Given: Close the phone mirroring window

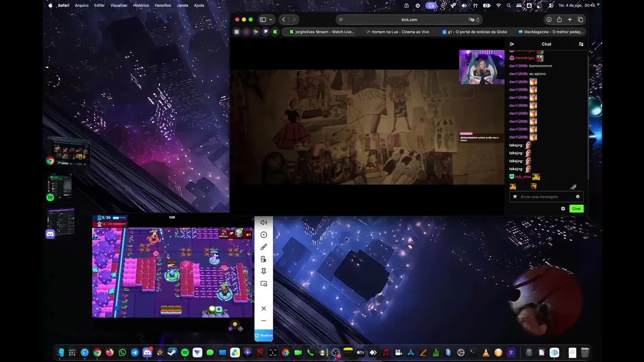Looking at the screenshot, I should click(x=264, y=308).
